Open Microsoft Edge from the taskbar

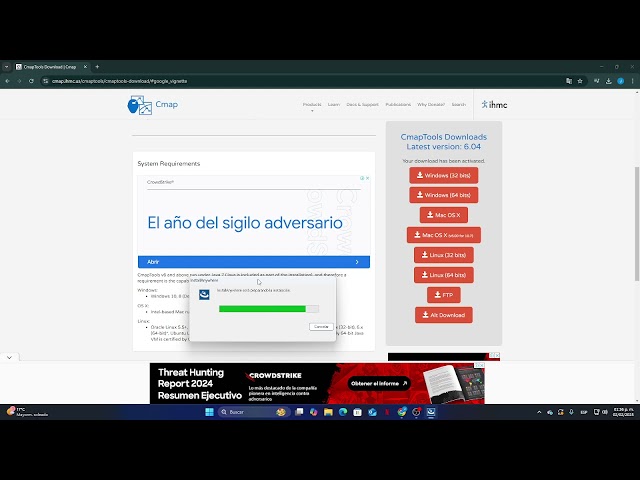pyautogui.click(x=343, y=412)
